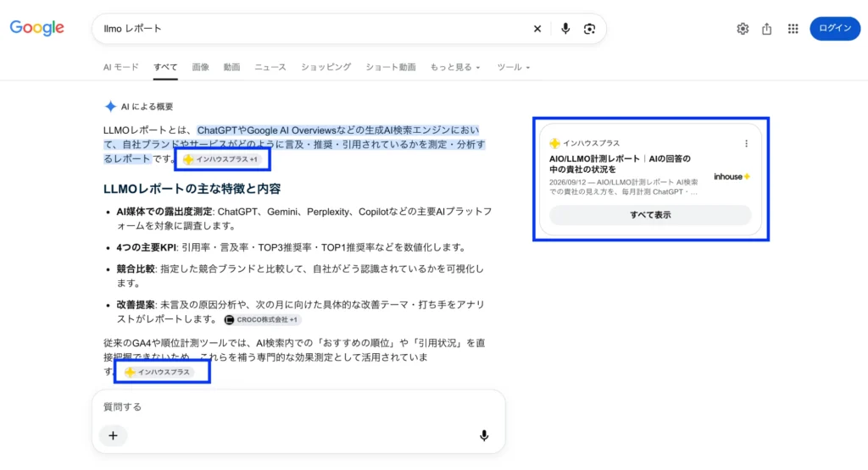Switch to ニュース tab
Viewport: 868px width, 470px height.
pos(270,67)
